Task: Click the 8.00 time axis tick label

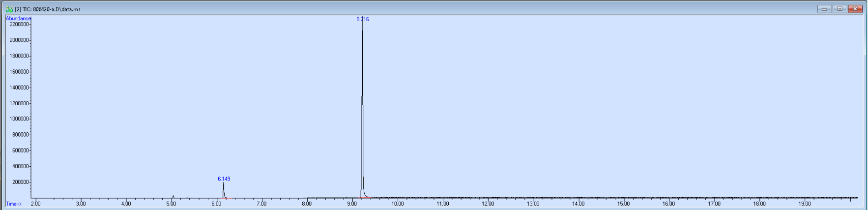Action: click(307, 204)
